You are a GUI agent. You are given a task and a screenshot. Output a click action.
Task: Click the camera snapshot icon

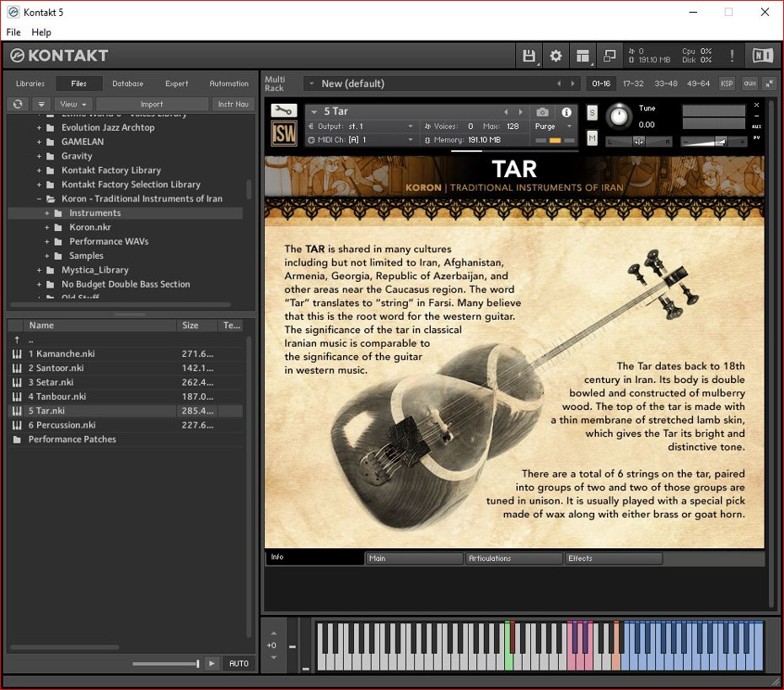pos(543,112)
